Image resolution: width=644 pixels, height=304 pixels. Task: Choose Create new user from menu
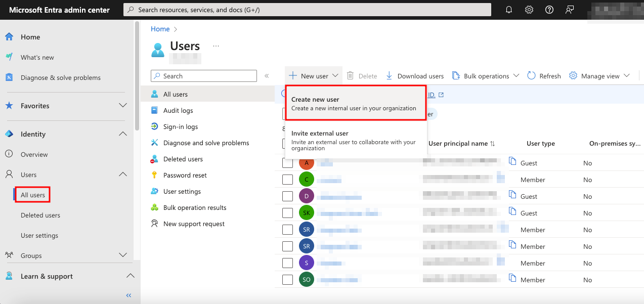tap(356, 104)
